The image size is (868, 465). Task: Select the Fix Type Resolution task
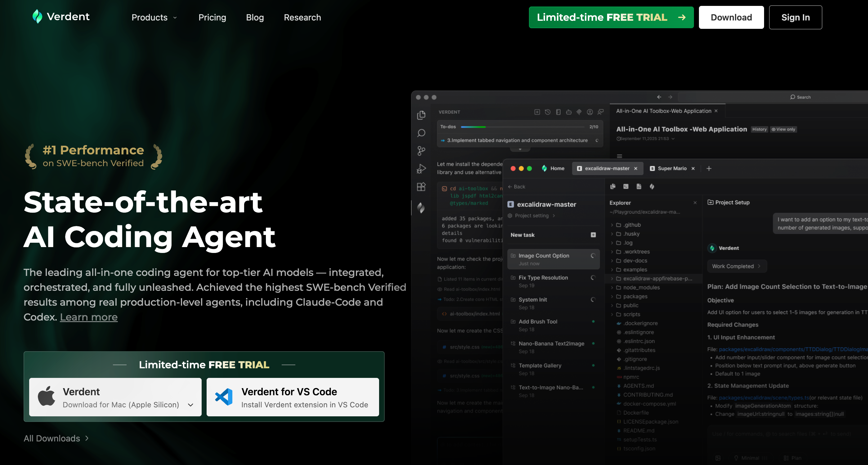coord(543,277)
